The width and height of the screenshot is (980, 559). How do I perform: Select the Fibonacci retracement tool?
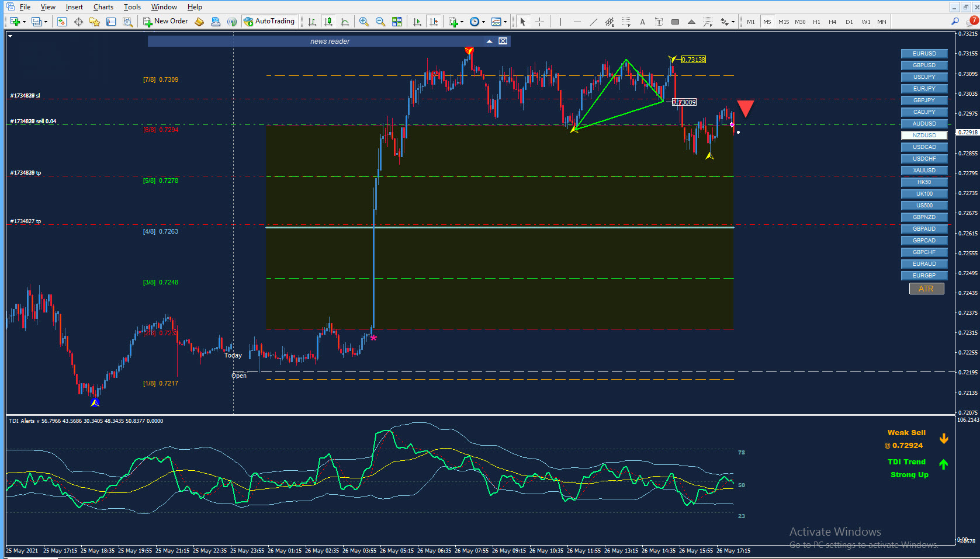pyautogui.click(x=626, y=22)
